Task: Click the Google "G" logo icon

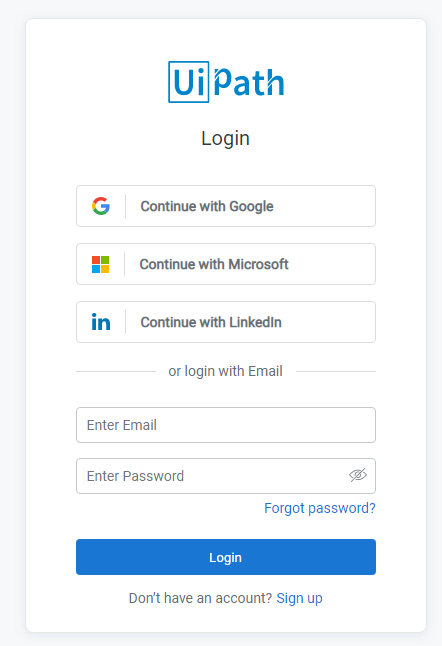Action: coord(101,206)
